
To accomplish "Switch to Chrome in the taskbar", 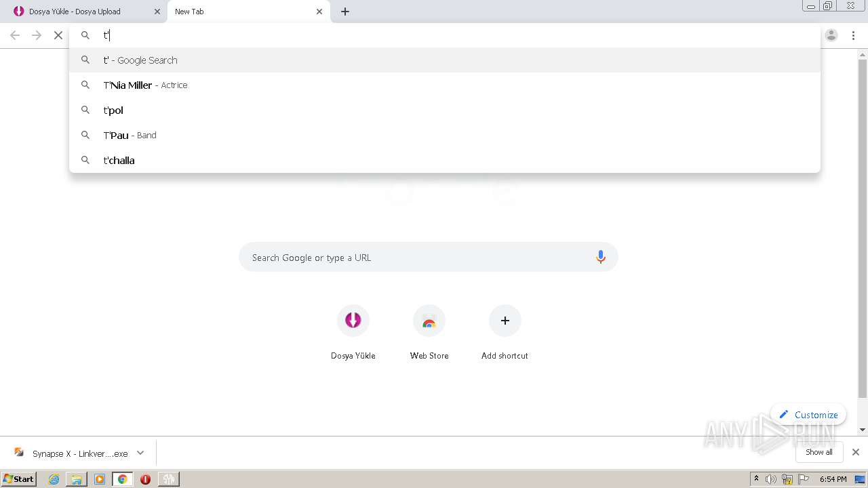I will click(123, 479).
